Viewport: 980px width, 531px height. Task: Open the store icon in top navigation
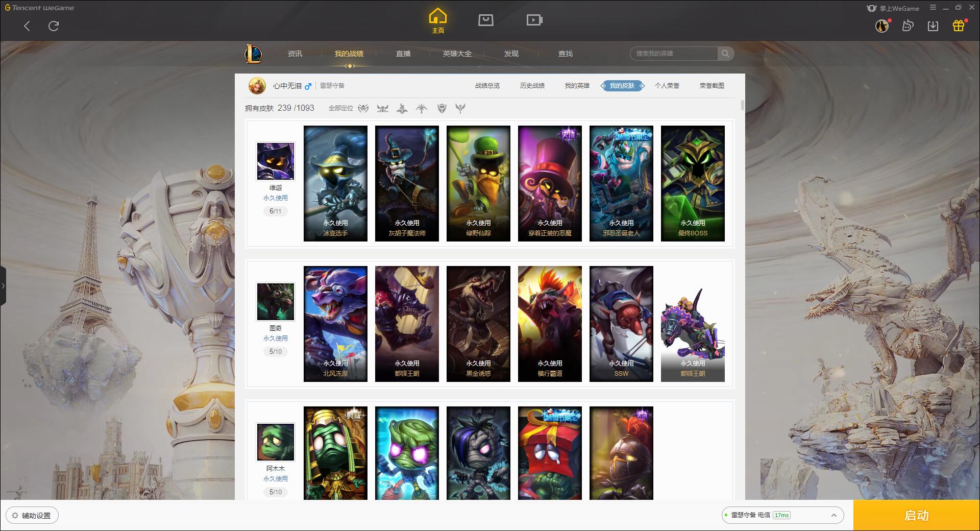pos(485,20)
